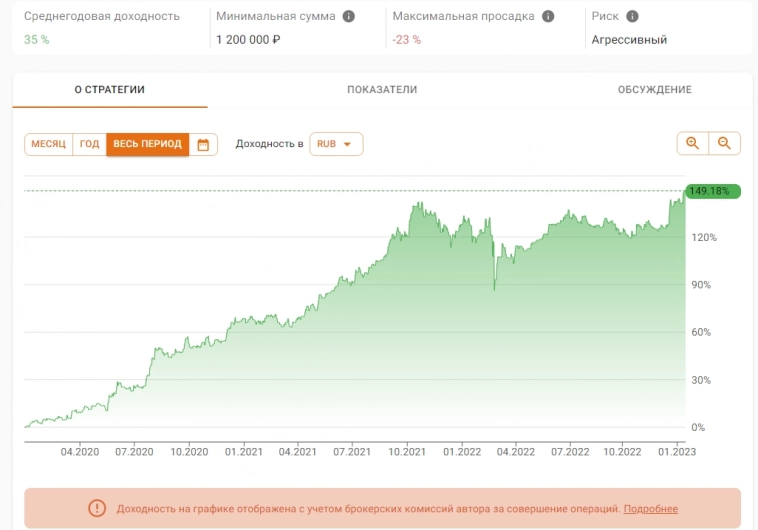Click the -23 % drawdown value
The height and width of the screenshot is (530, 758).
[406, 40]
